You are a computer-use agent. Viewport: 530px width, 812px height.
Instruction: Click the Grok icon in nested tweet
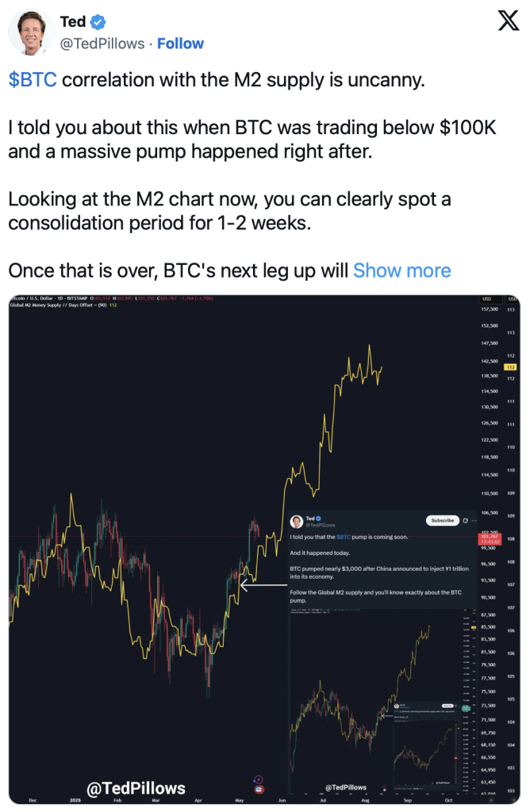click(465, 520)
